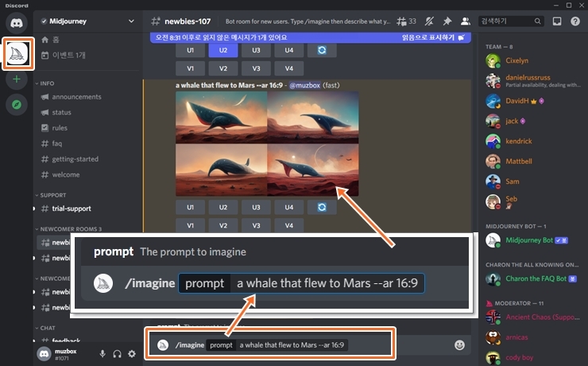The image size is (588, 366).
Task: Mute microphone in user panel
Action: tap(102, 353)
